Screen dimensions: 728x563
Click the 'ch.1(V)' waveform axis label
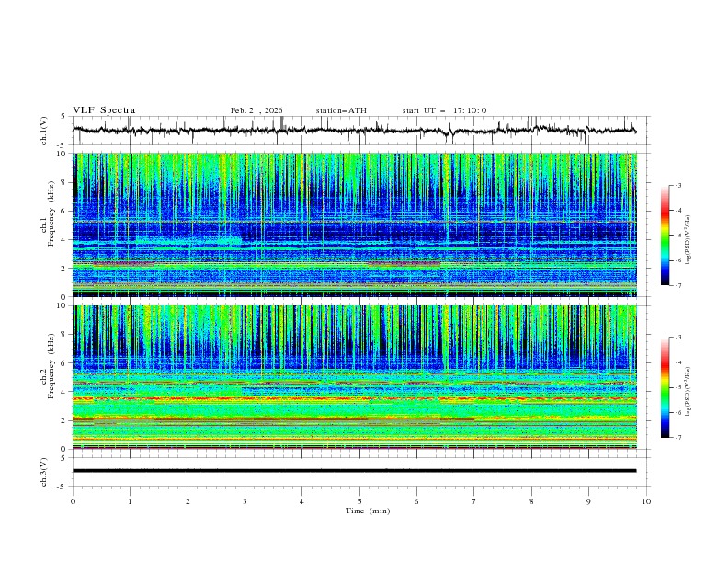coord(44,131)
